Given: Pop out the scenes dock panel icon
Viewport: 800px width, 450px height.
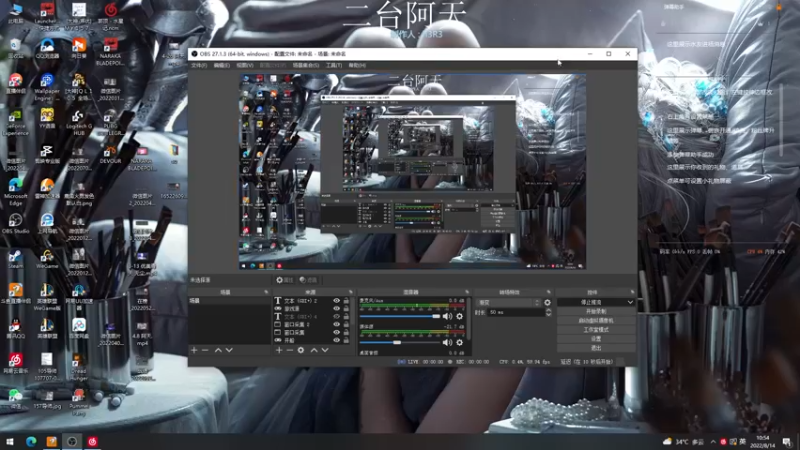Looking at the screenshot, I should point(266,292).
